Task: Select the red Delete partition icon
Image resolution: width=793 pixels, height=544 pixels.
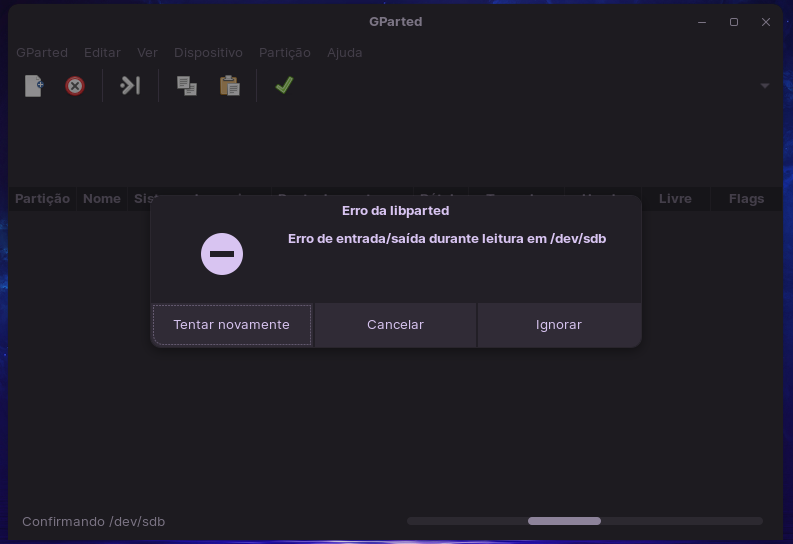Action: (x=75, y=85)
